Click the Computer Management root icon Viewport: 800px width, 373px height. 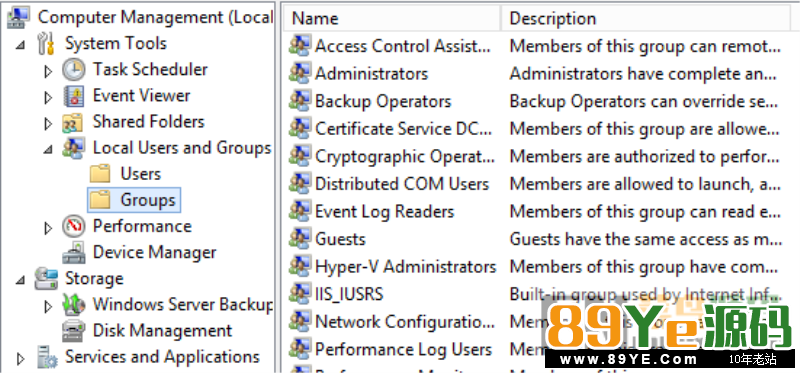click(x=19, y=17)
